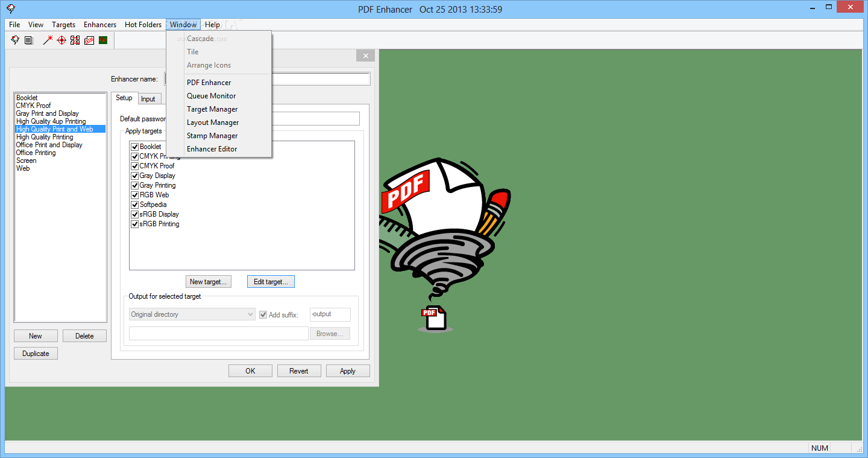The image size is (868, 458).
Task: Click the Browse... button
Action: 330,334
